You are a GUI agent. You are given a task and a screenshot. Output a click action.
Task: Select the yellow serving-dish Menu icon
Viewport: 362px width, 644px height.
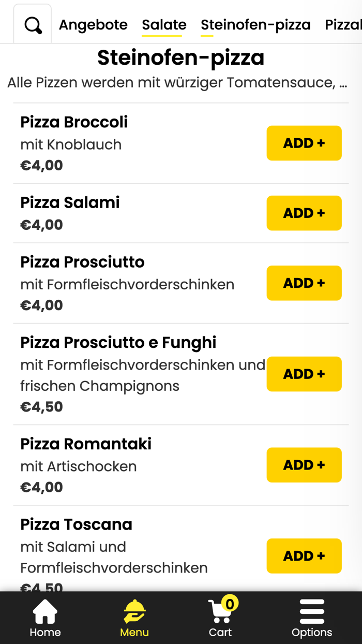point(134,611)
